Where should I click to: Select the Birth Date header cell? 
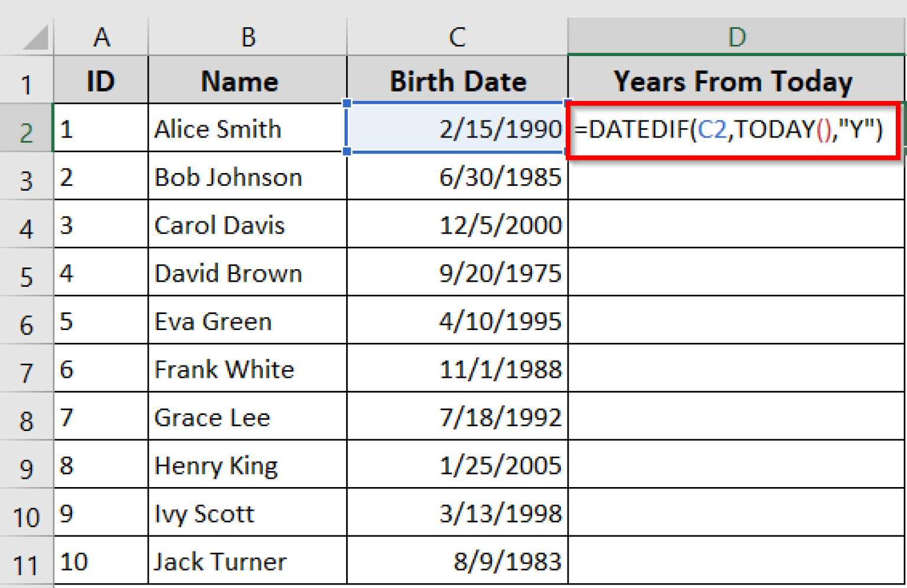click(457, 81)
